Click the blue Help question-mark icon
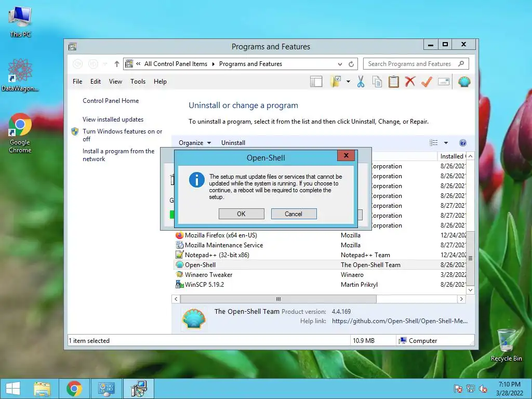The width and height of the screenshot is (532, 399). (463, 143)
